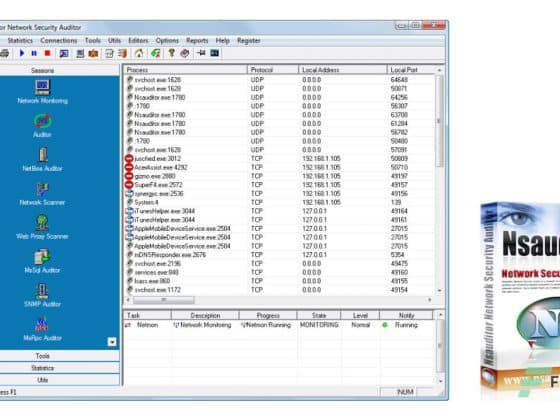The image size is (560, 420).
Task: Open the SNMP Auditor sidebar icon
Action: click(x=42, y=291)
